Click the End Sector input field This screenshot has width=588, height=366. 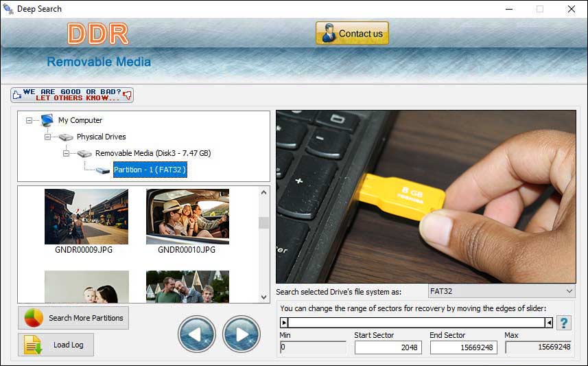pos(464,347)
